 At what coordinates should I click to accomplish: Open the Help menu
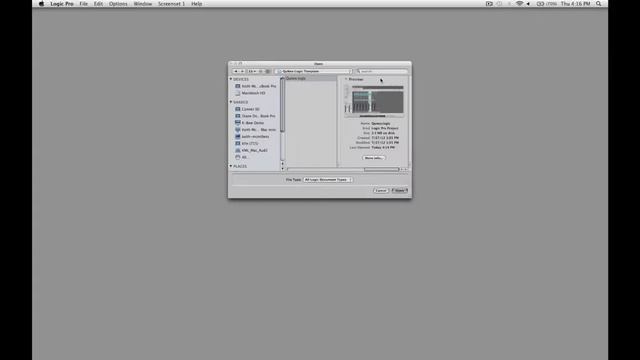point(197,4)
